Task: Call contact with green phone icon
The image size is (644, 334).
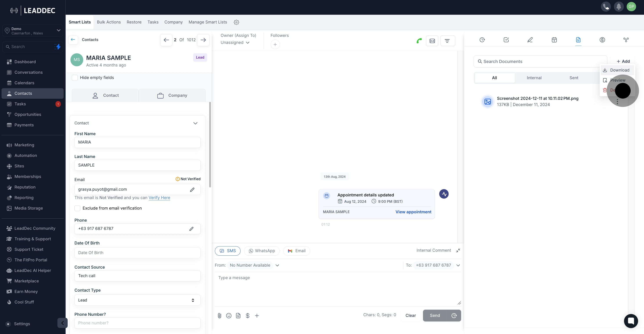Action: [419, 41]
